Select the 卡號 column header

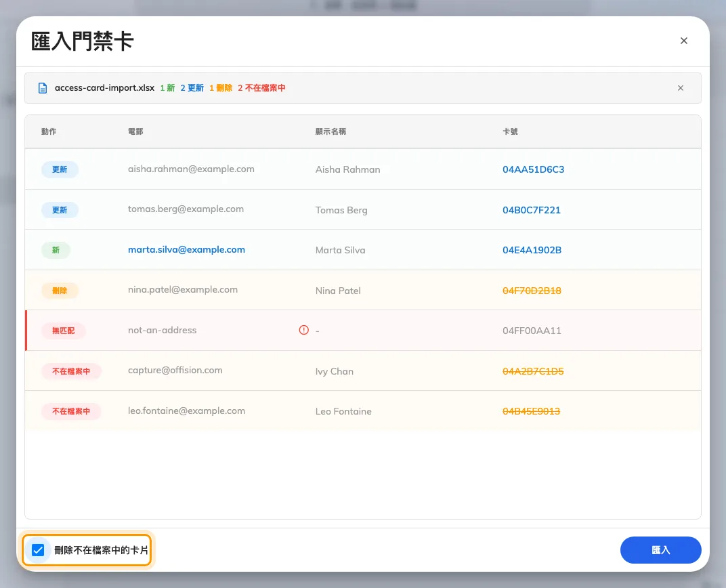click(x=510, y=131)
